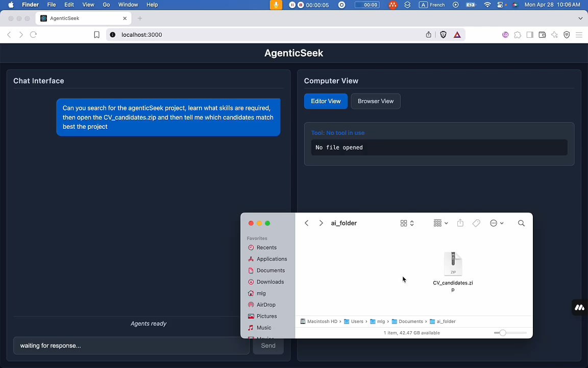The height and width of the screenshot is (368, 588).
Task: Go back in Finder folder history
Action: point(306,223)
